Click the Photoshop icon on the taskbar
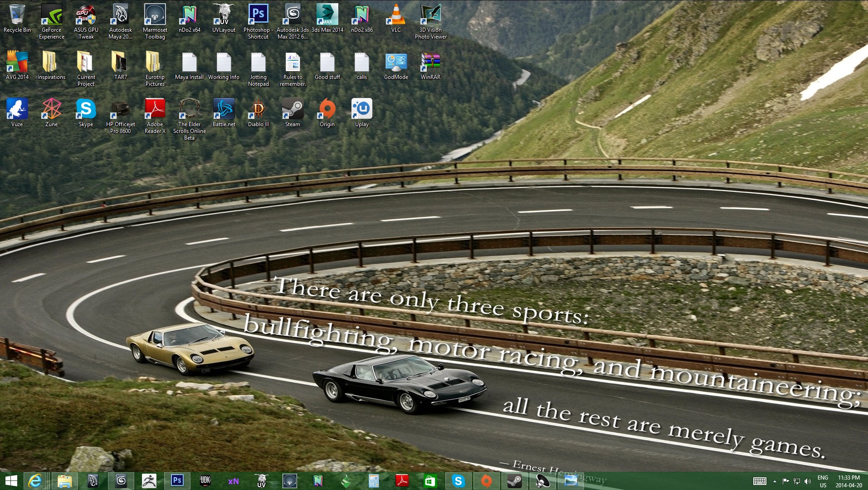This screenshot has width=868, height=490. (177, 481)
